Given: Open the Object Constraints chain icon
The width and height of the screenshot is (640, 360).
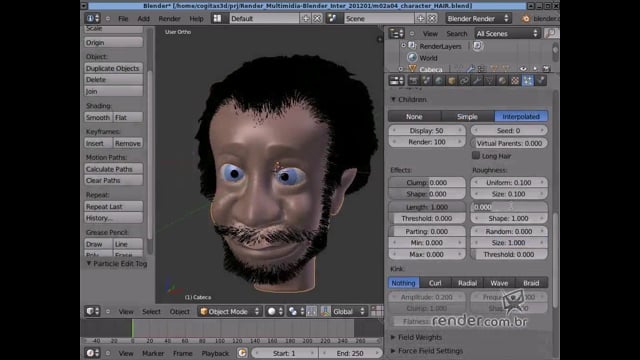Looking at the screenshot, I should pyautogui.click(x=464, y=80).
